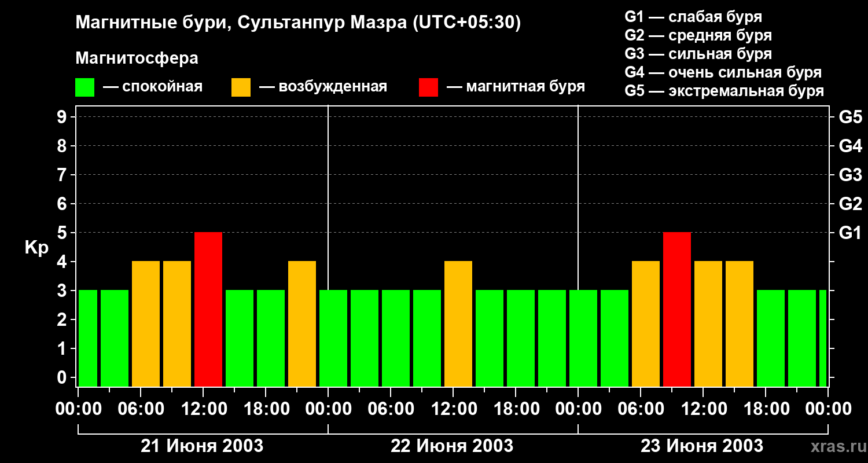Click the '21 Июня 2003' date label
The image size is (868, 463).
(203, 446)
